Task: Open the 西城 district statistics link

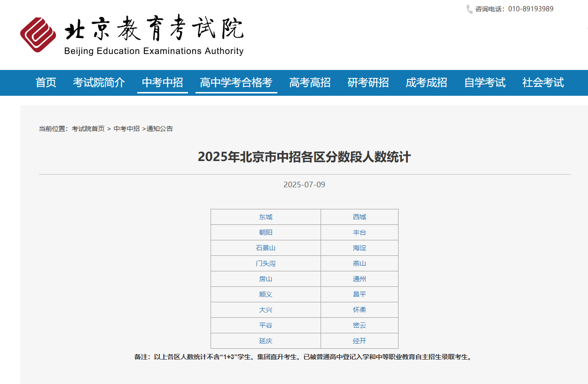Action: click(360, 217)
